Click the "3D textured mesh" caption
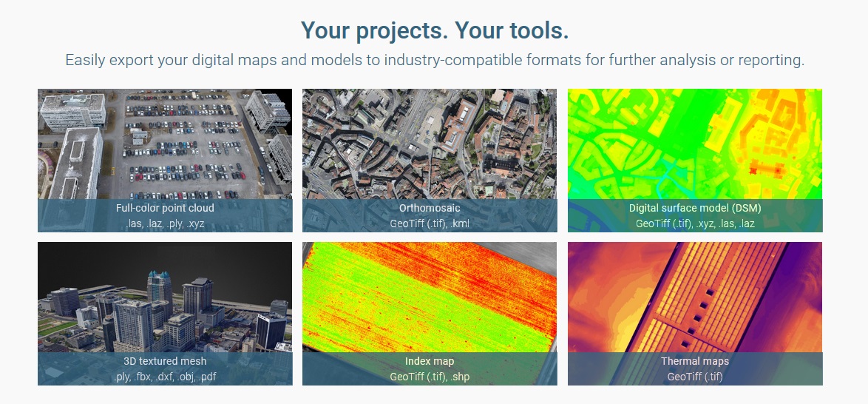Viewport: 868px width, 404px height. pos(165,361)
